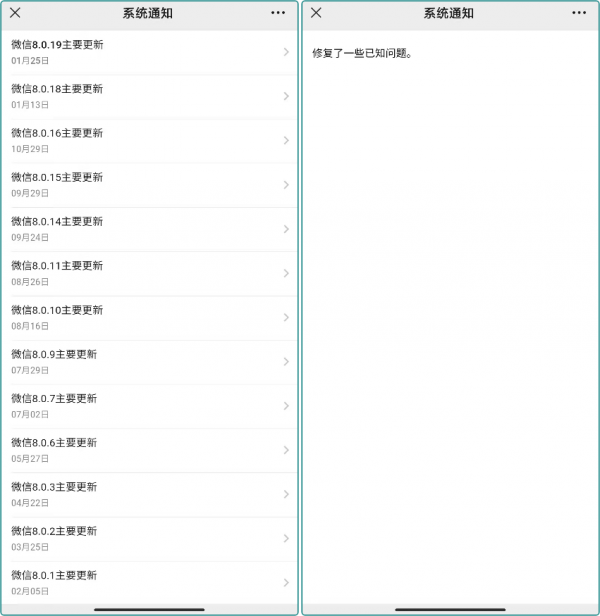600x616 pixels.
Task: Select the 微信8.0.19主要更新 title
Action: click(x=57, y=45)
